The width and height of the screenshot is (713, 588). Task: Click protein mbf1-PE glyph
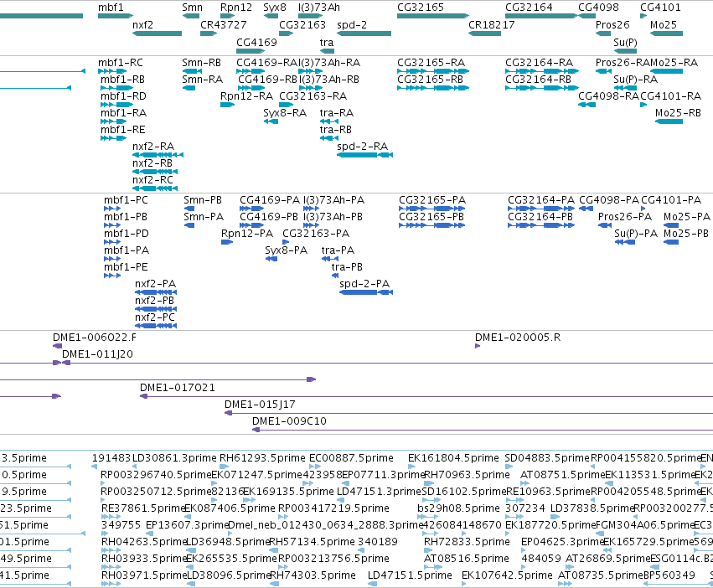tap(112, 275)
